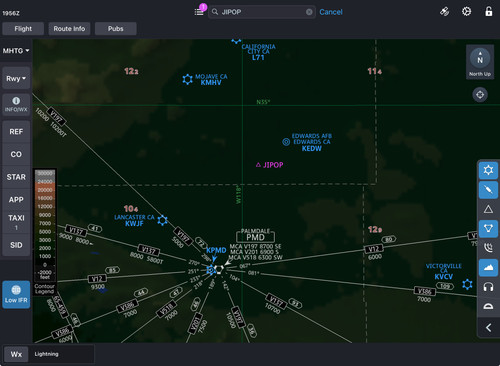Toggle North Up compass orientation
Screen dimensions: 500x366
coord(480,62)
